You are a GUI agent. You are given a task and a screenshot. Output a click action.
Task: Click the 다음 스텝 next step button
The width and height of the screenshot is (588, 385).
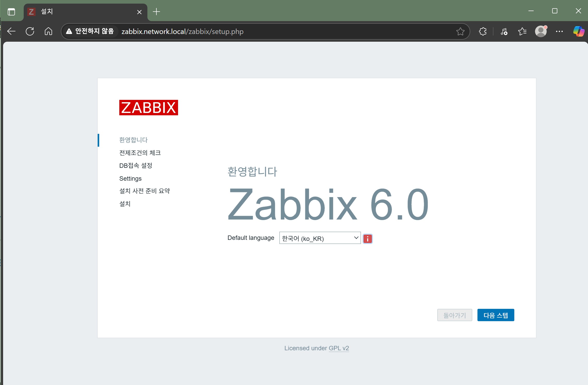(496, 315)
